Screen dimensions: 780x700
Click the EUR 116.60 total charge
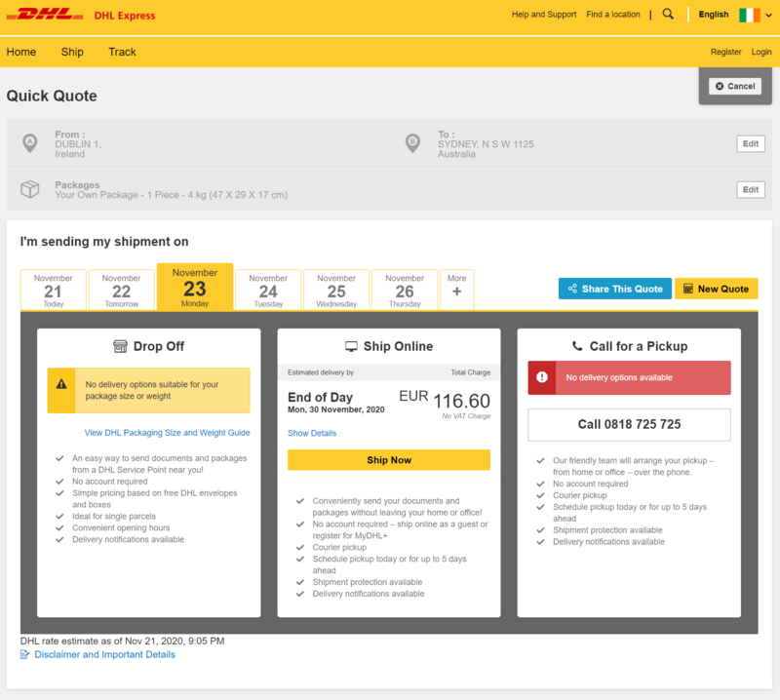click(x=445, y=400)
